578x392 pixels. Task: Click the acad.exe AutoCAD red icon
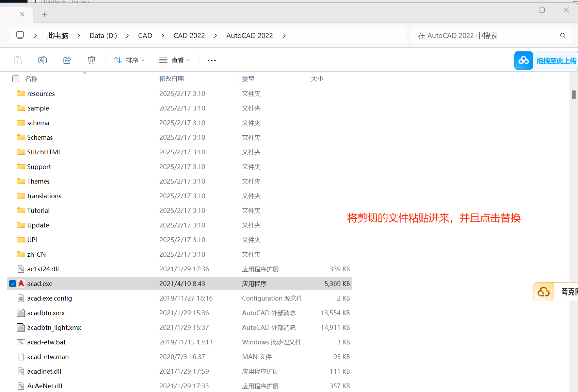(21, 284)
